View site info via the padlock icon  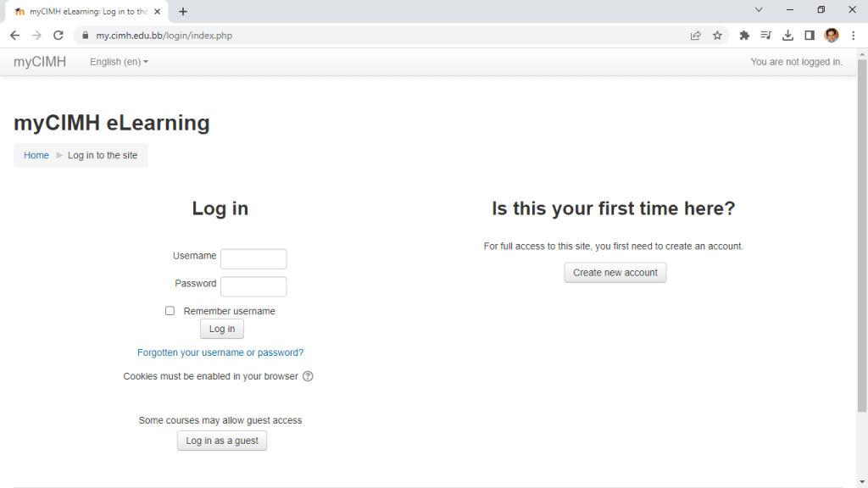point(85,36)
